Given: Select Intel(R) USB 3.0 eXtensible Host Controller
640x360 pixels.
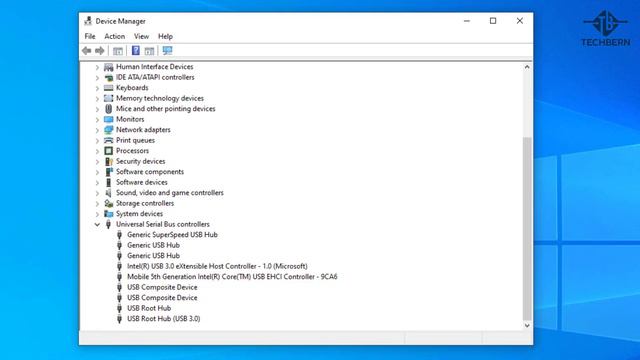Looking at the screenshot, I should click(x=217, y=266).
